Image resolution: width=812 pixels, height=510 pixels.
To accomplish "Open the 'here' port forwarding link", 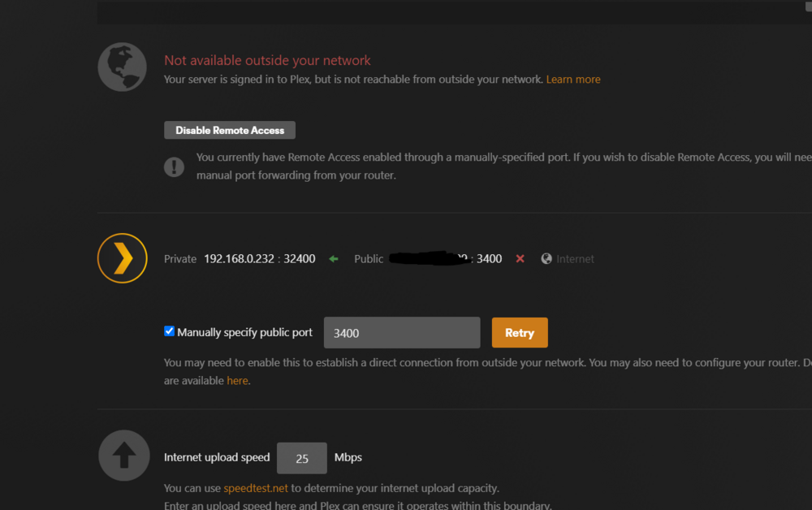I will point(237,381).
